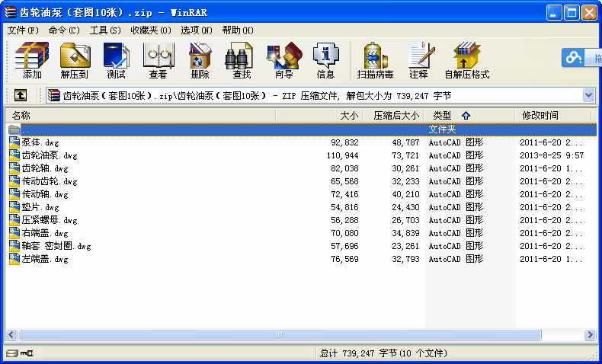This screenshot has width=602, height=364.
Task: Select the 泵体.dwg file icon
Action: 14,142
